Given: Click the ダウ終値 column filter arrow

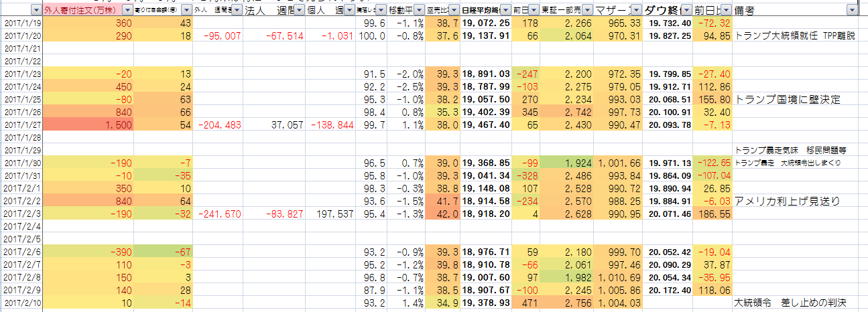Looking at the screenshot, I should click(686, 11).
